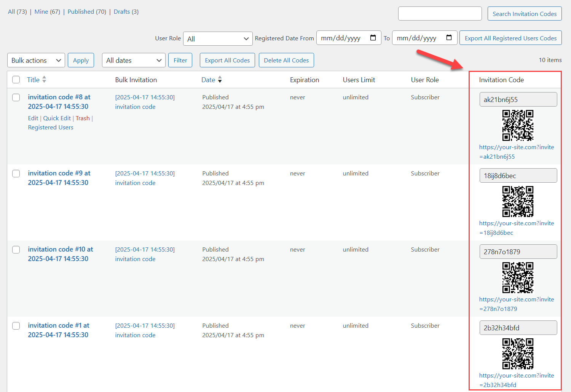The image size is (571, 392).
Task: Open invitation code #1 title link
Action: click(x=59, y=330)
